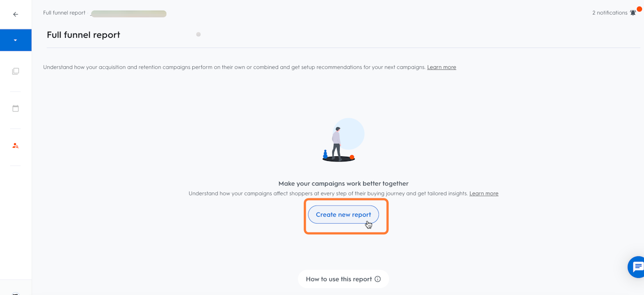Open Learn more link after setup recommendations
Viewport: 644px width, 295px height.
(x=441, y=67)
